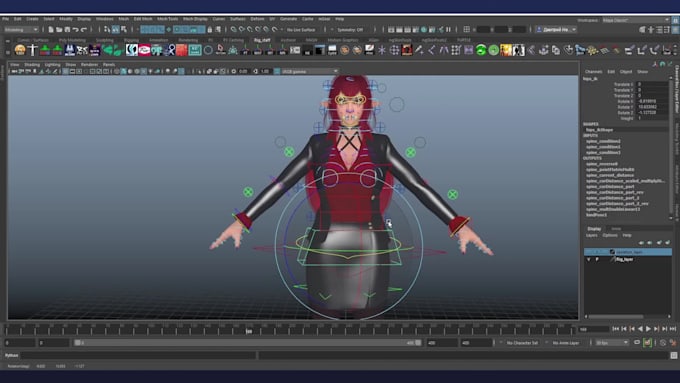Open the 30 fps frame rate dropdown
Screen dimensions: 680x383
click(x=612, y=343)
